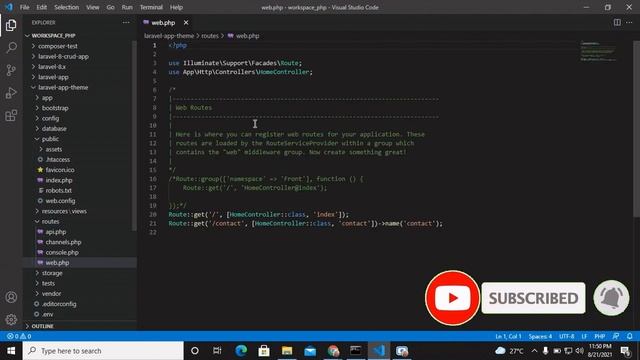
Task: Click the Explorer more actions ellipsis
Action: click(126, 23)
